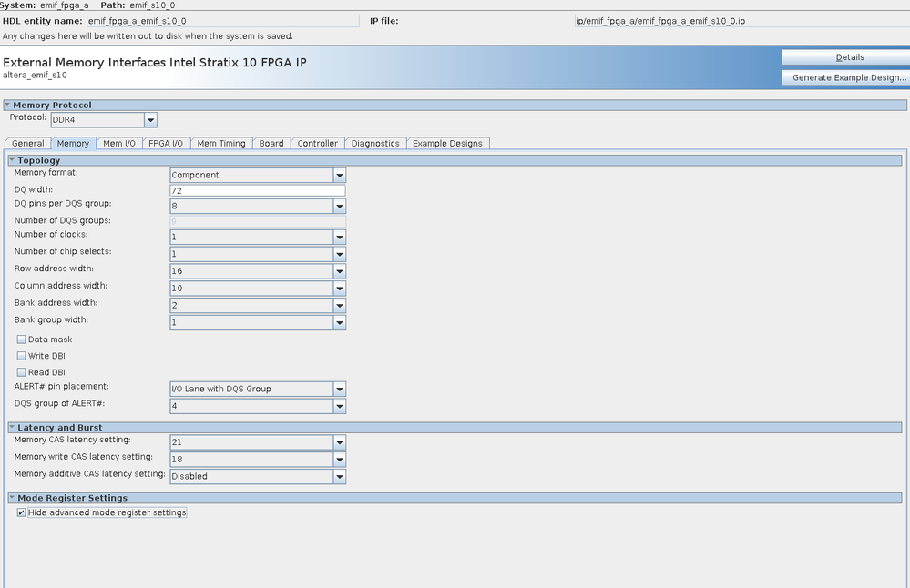
Task: Open the Number of clocks dropdown
Action: 340,237
